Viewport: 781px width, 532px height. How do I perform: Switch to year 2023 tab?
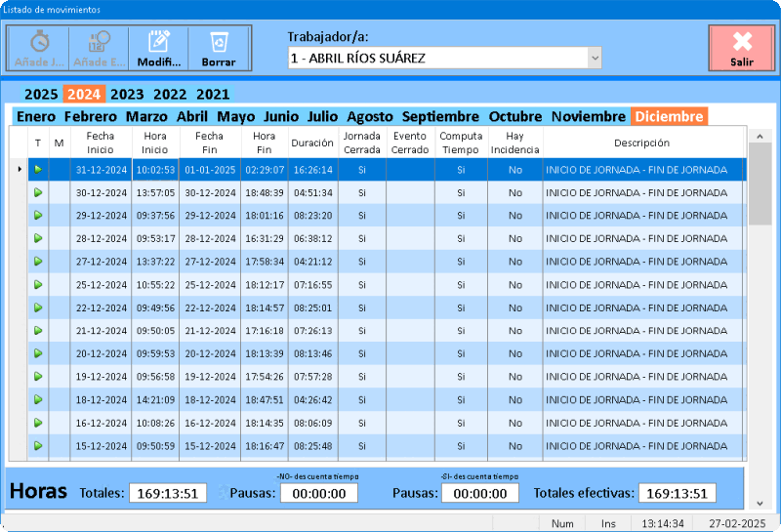click(x=127, y=95)
